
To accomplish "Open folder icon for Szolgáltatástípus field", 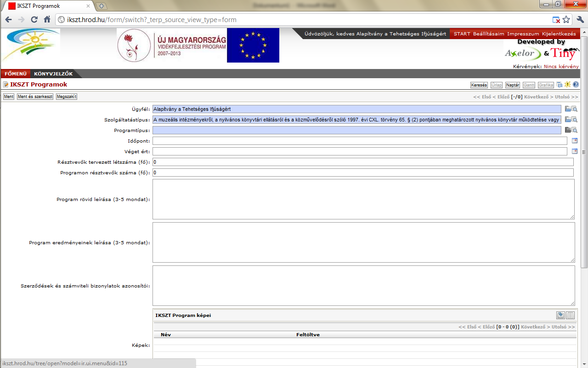I will pyautogui.click(x=568, y=120).
